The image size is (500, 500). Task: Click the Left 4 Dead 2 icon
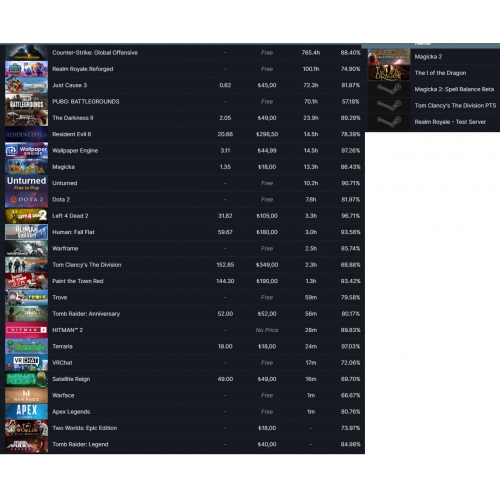(26, 216)
